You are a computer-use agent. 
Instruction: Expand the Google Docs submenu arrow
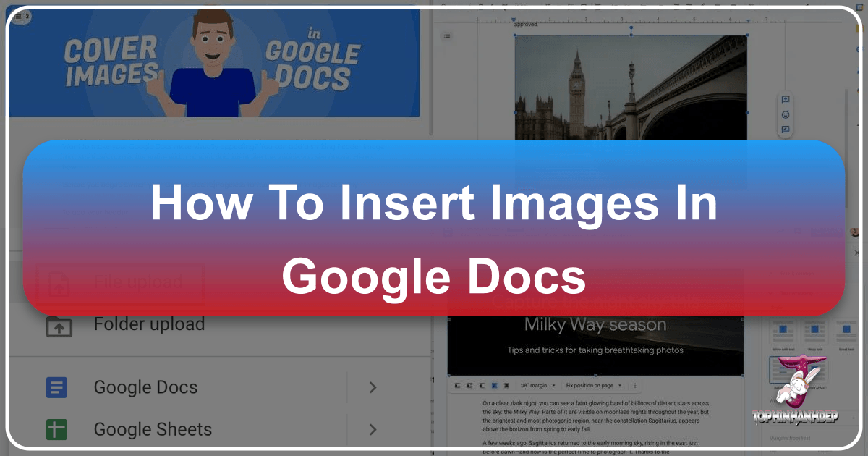[373, 387]
